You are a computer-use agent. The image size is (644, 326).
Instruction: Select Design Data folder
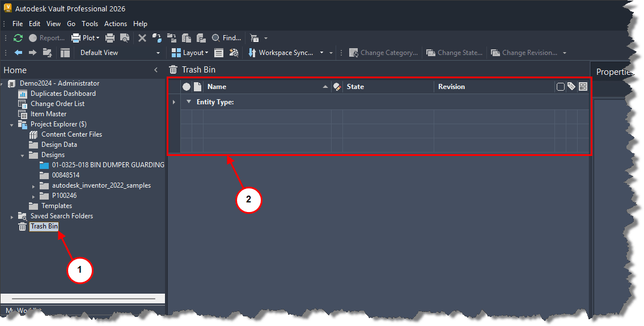tap(59, 145)
